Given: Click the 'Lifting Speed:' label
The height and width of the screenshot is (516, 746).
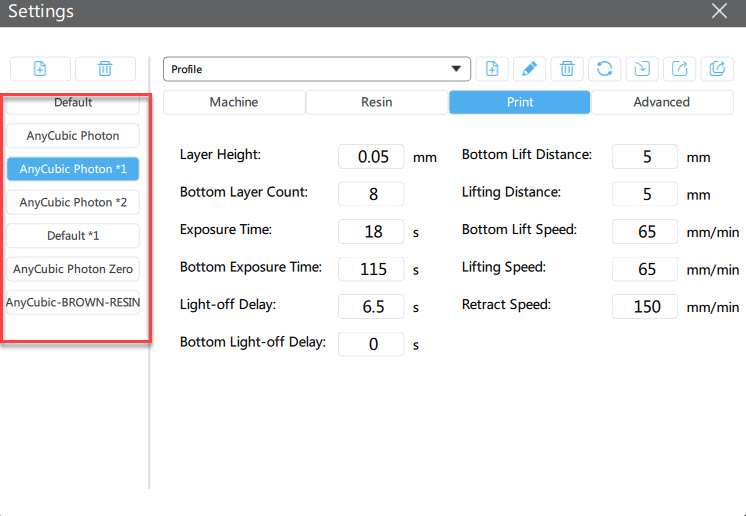Looking at the screenshot, I should tap(504, 267).
